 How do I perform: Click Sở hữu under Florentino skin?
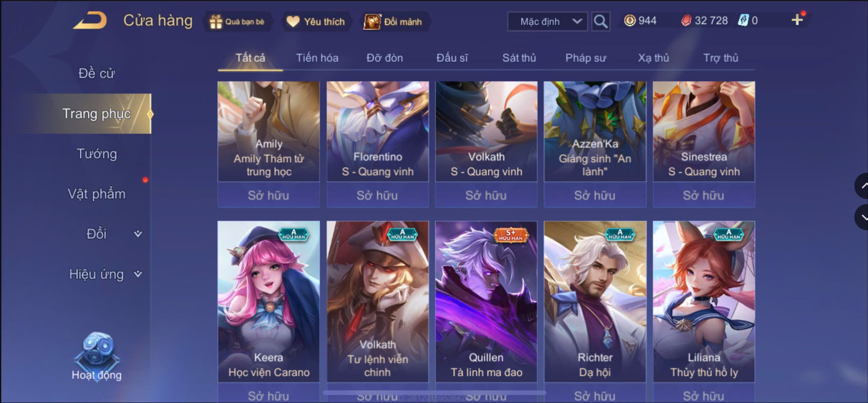377,195
